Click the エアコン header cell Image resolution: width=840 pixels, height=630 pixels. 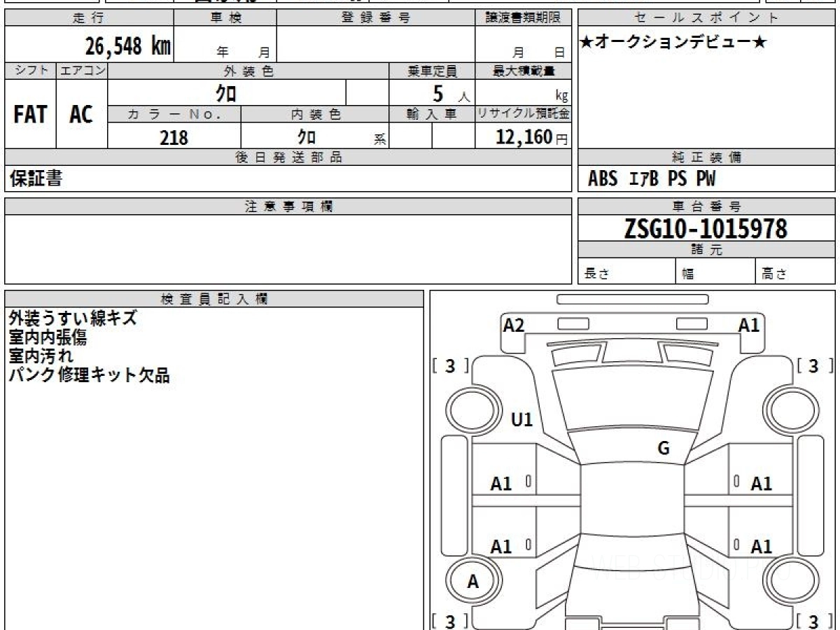[82, 71]
